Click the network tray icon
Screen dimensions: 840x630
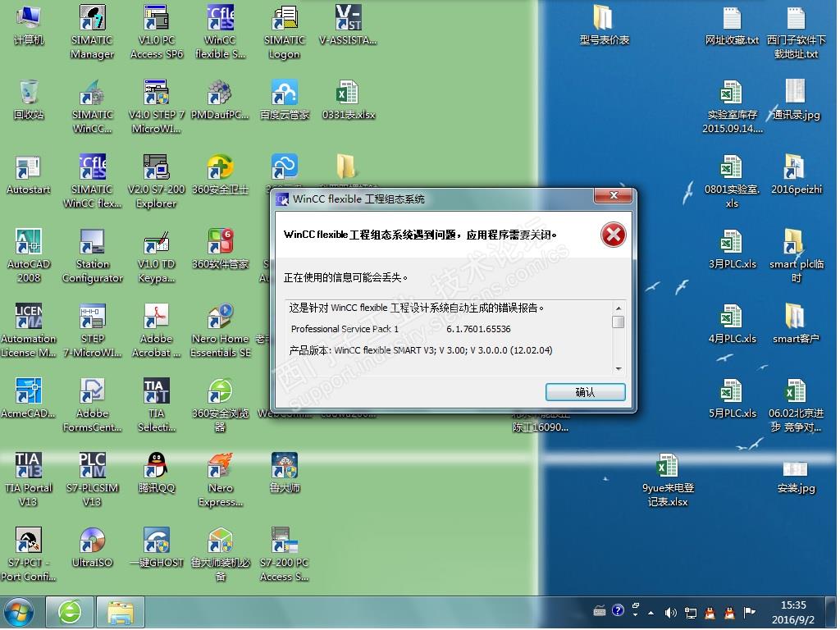click(x=691, y=612)
